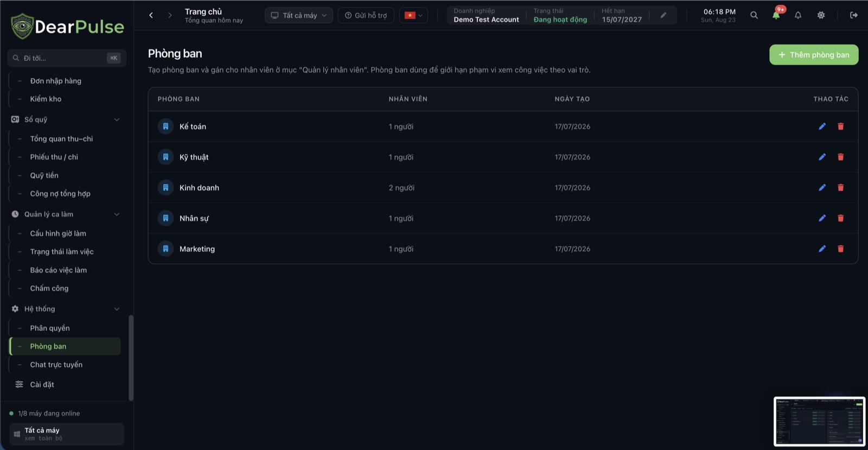Edit the Kỹ thuật department
Viewport: 868px width, 450px height.
coord(822,157)
